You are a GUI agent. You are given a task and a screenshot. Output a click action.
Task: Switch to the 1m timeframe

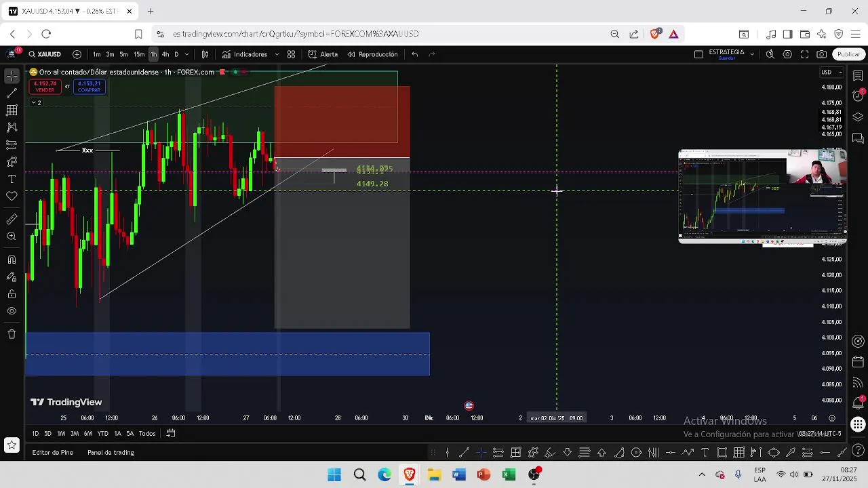pos(97,54)
